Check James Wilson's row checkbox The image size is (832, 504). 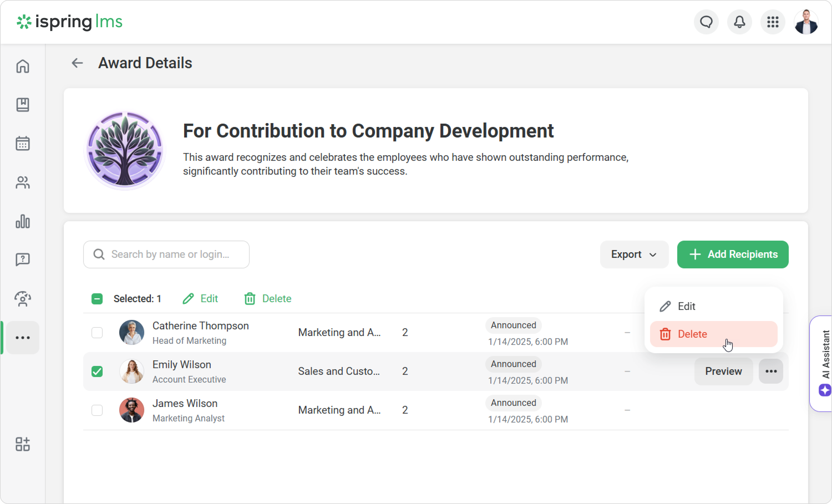97,410
